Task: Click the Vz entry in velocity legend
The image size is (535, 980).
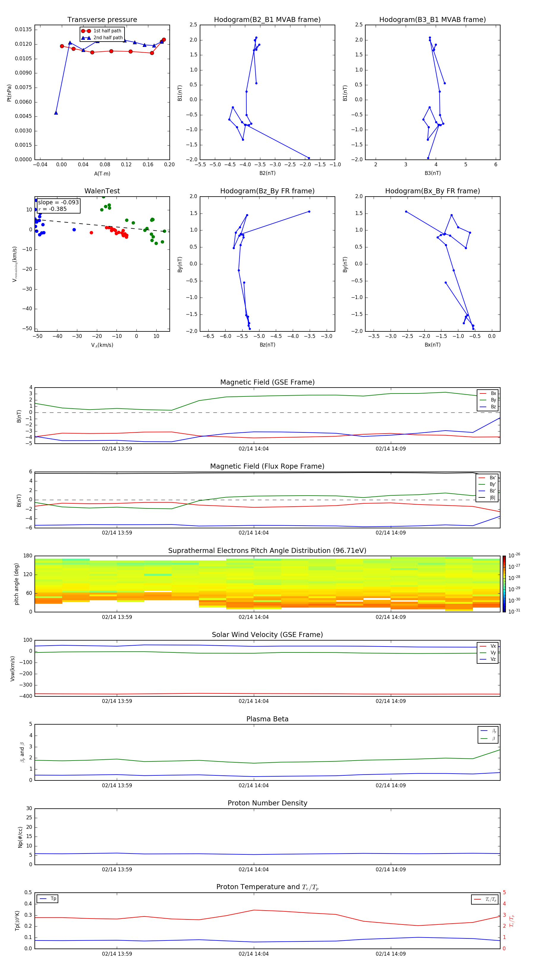Action: (x=488, y=659)
